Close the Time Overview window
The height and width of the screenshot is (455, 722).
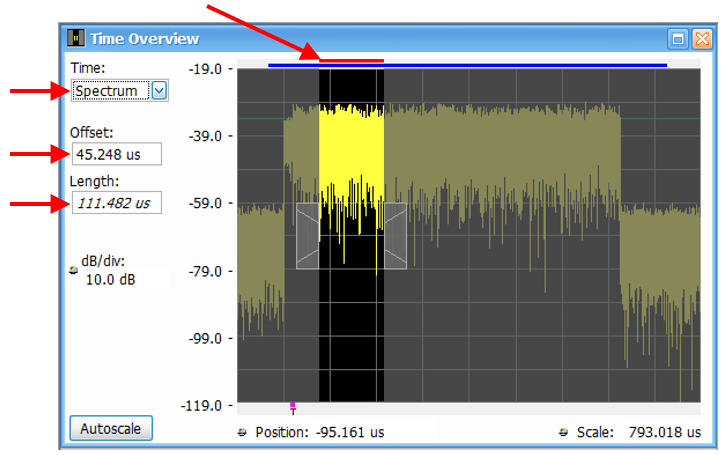pyautogui.click(x=702, y=39)
